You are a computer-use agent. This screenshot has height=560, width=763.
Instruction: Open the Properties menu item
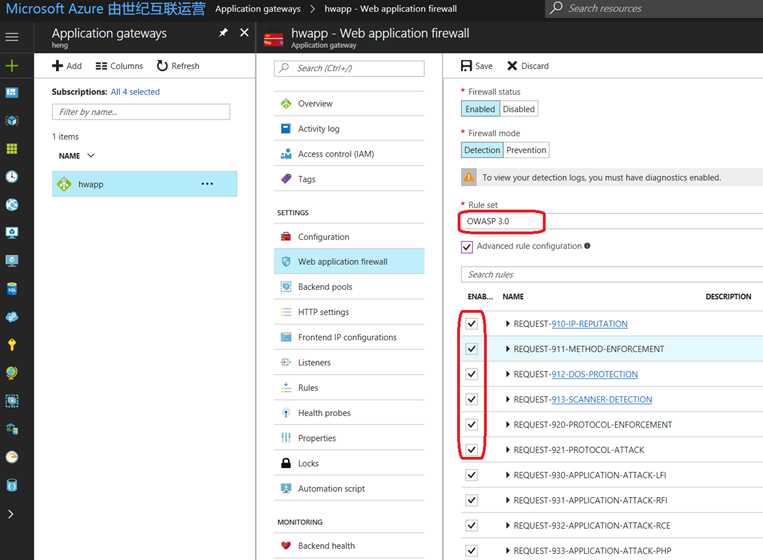tap(349, 438)
